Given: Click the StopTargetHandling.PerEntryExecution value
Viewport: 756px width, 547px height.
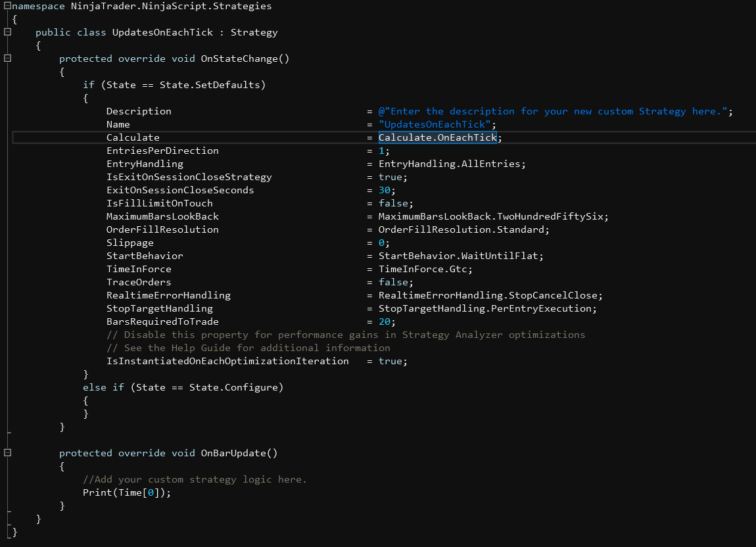Looking at the screenshot, I should click(486, 308).
